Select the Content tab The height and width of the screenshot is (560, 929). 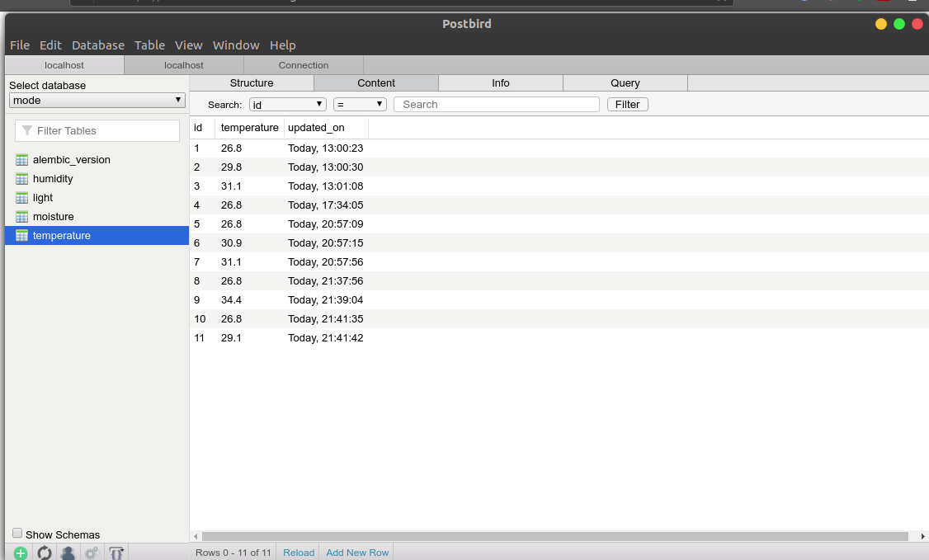click(376, 82)
